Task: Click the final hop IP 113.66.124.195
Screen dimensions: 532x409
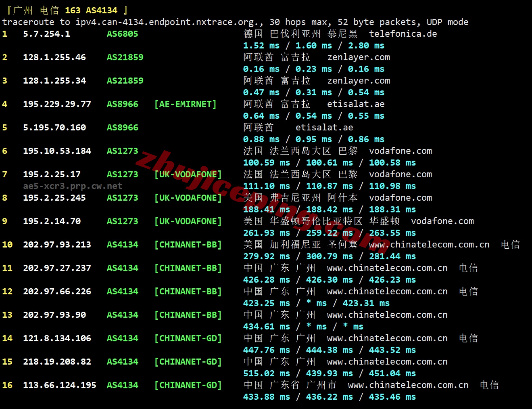Action: pyautogui.click(x=60, y=385)
